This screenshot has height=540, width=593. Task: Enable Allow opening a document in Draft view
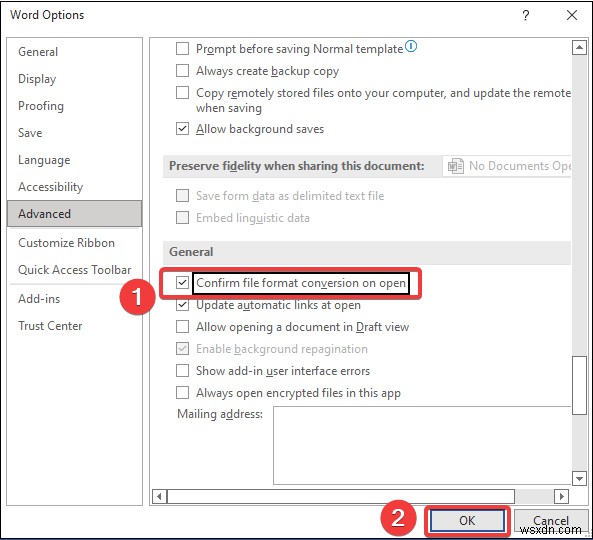182,327
